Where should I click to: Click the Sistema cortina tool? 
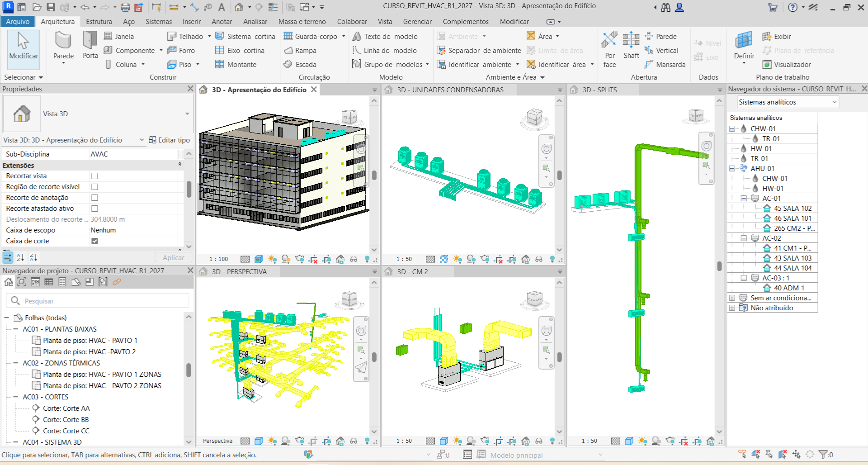245,36
